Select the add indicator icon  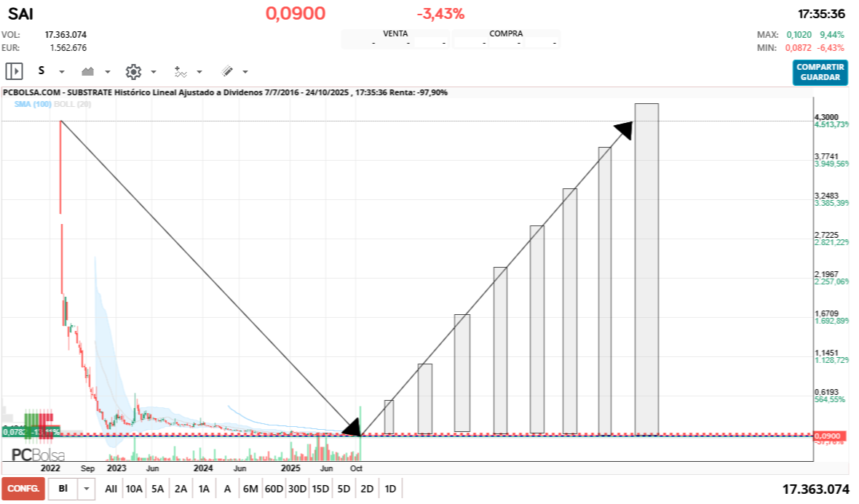[181, 71]
